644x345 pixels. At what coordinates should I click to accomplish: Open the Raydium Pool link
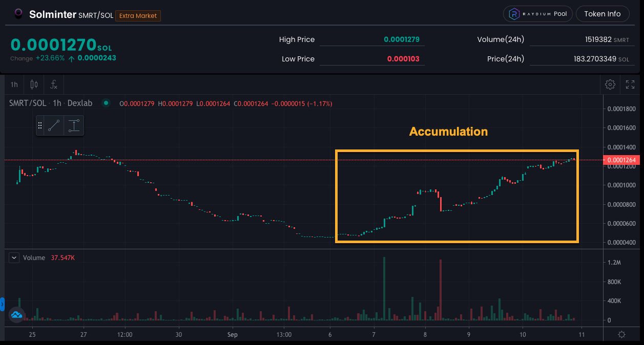tap(537, 14)
